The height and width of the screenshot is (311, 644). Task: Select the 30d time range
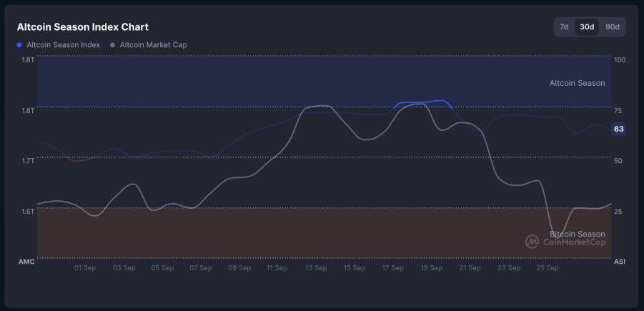(x=587, y=27)
